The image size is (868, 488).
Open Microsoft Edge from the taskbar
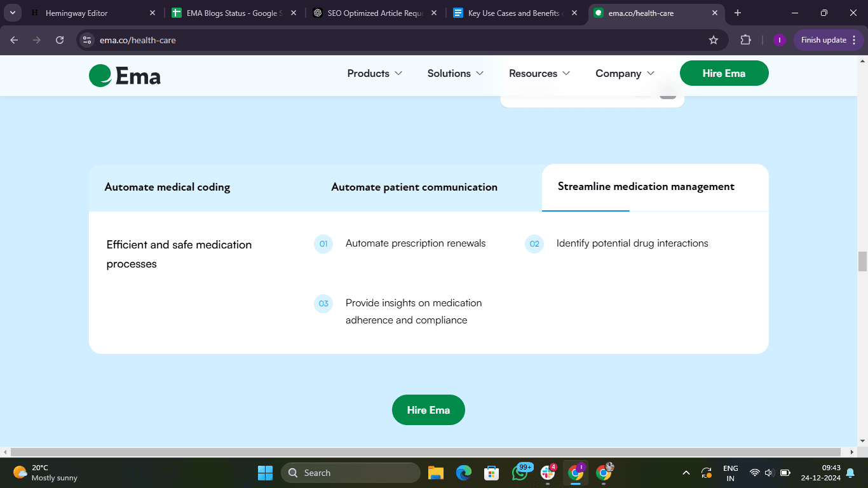pos(464,473)
